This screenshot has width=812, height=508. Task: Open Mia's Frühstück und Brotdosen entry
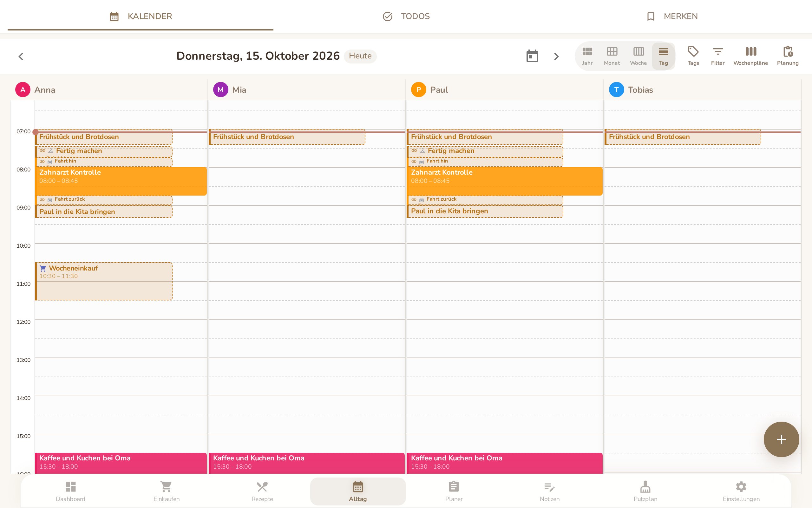[x=287, y=137]
